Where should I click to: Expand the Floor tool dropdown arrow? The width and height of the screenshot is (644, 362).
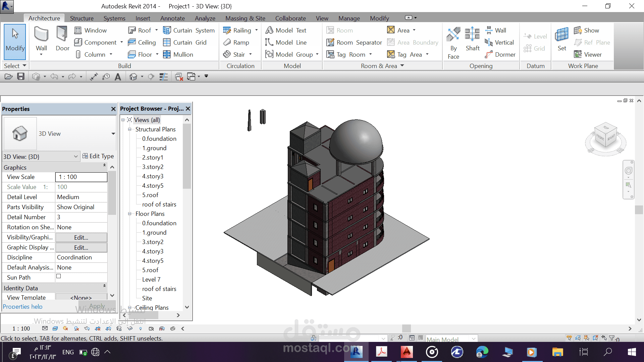pyautogui.click(x=157, y=54)
